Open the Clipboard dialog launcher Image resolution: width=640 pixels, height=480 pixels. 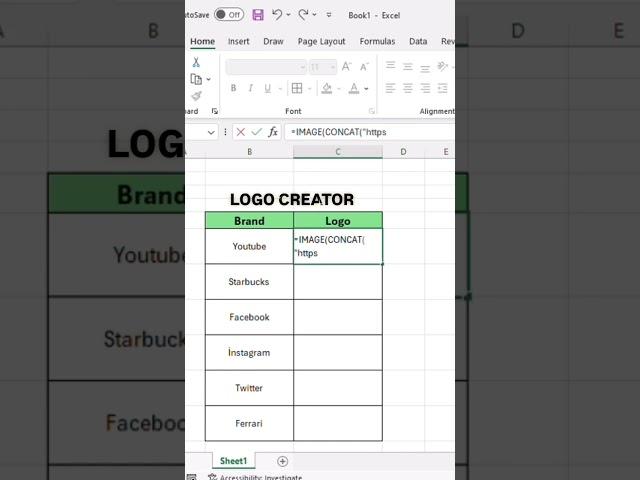pyautogui.click(x=215, y=111)
